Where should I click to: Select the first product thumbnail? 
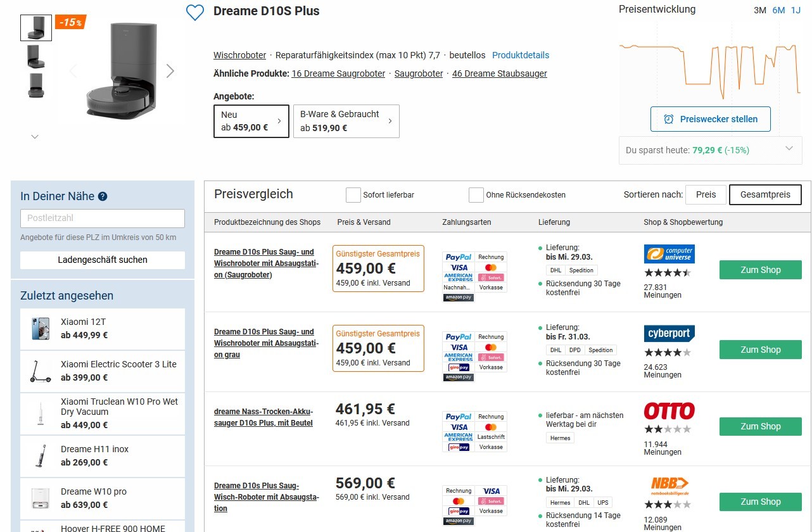click(36, 28)
